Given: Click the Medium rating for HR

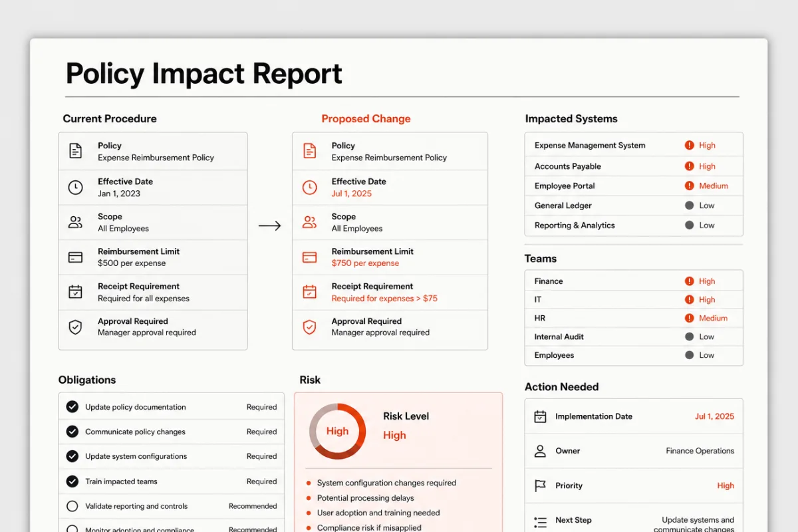Looking at the screenshot, I should point(714,318).
